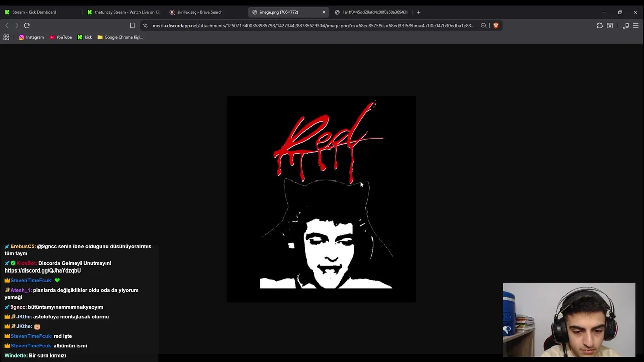Click JKthe's astolofuya montajlasak message

[x=71, y=317]
